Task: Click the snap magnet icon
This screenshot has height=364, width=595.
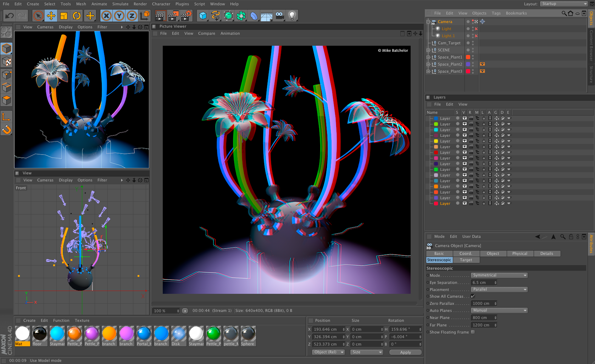Action: tap(6, 130)
